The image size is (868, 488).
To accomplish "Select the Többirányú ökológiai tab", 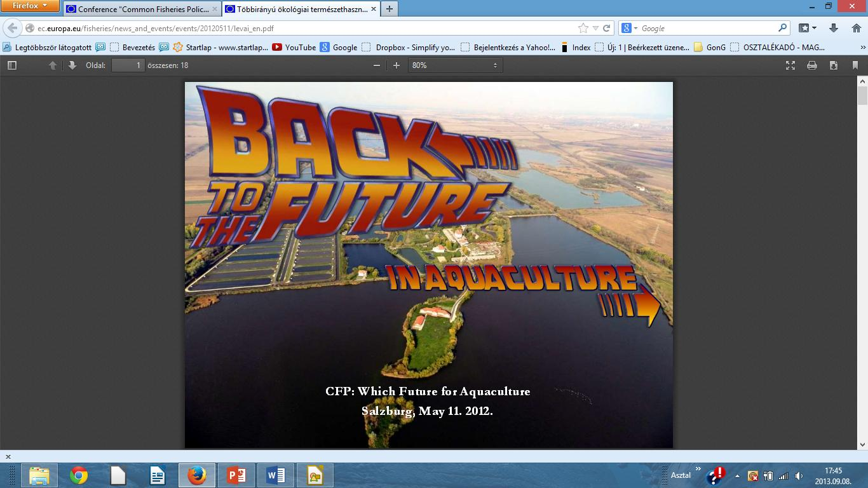I will 300,9.
